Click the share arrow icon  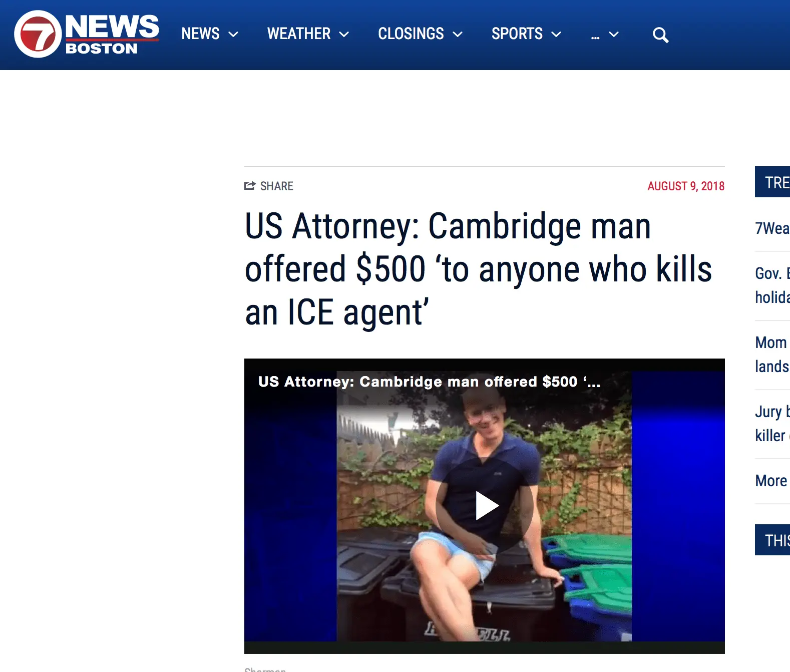(250, 186)
